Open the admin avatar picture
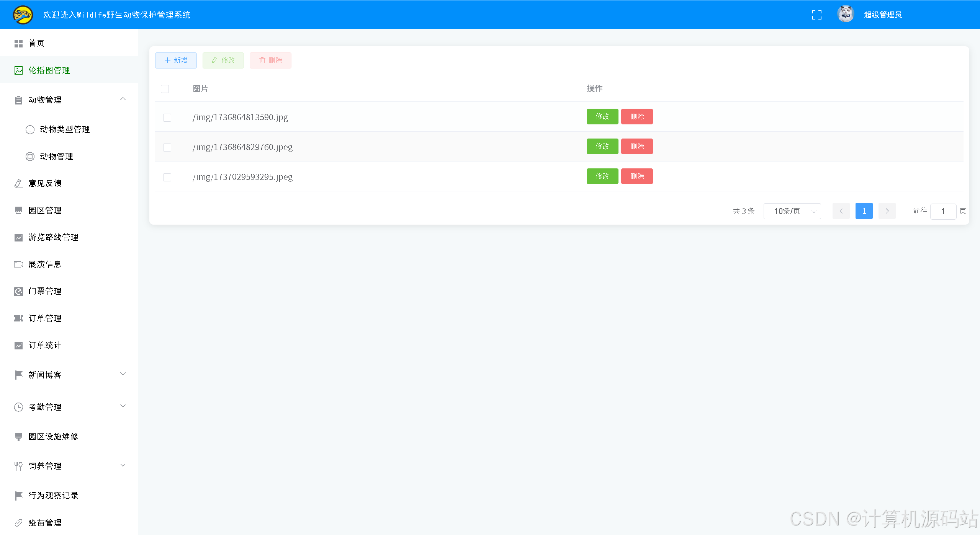Viewport: 980px width, 535px height. pos(846,15)
